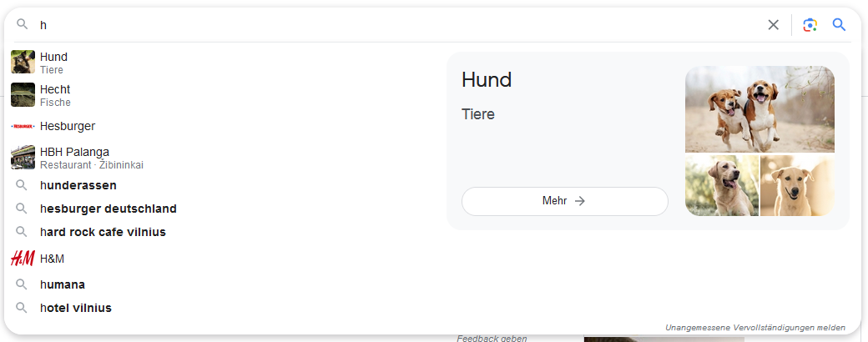The height and width of the screenshot is (342, 868).
Task: Click the Hecht fish thumbnail icon
Action: pos(23,95)
